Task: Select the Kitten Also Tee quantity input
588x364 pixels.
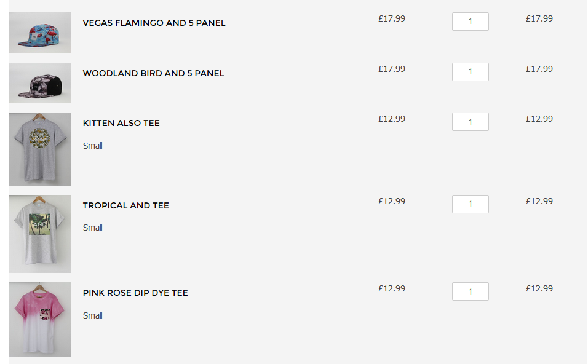Action: (470, 122)
